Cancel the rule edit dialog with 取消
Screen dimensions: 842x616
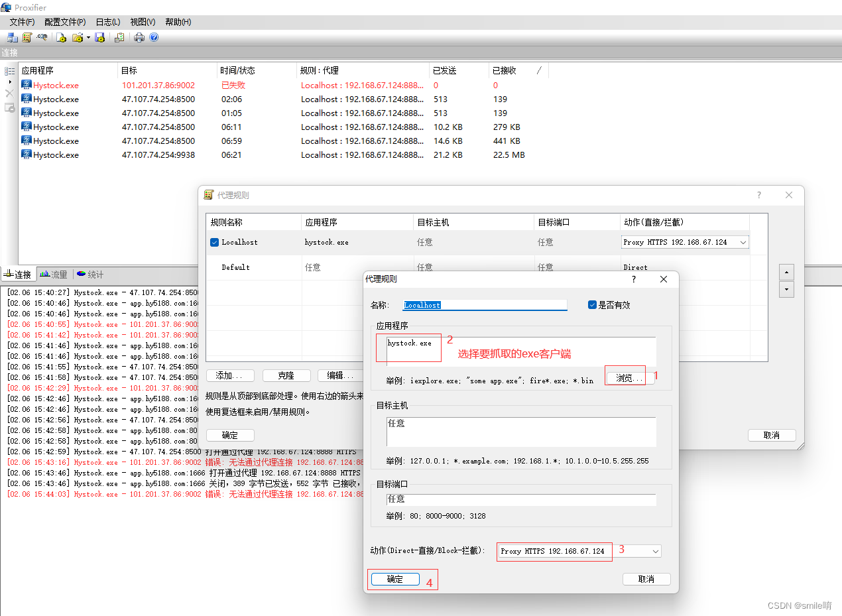(x=646, y=579)
